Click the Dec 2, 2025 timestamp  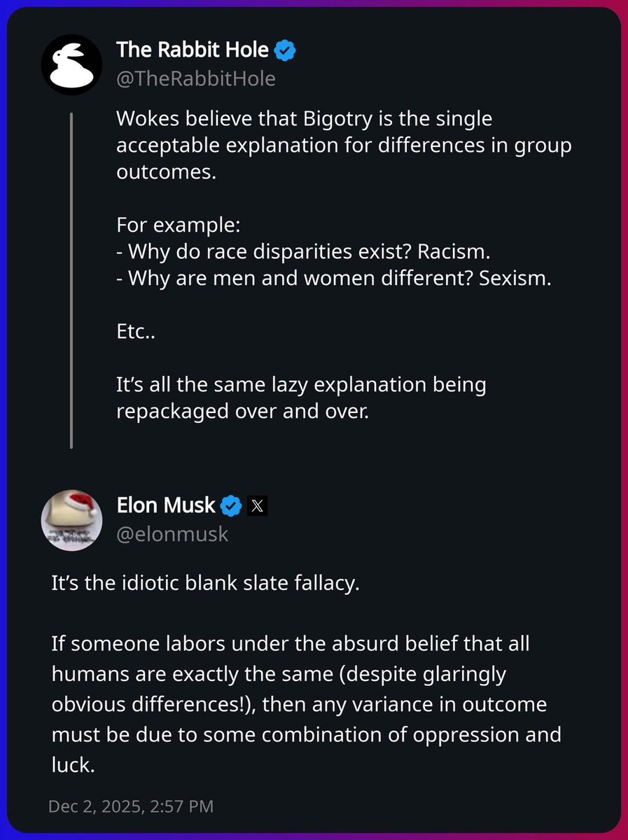[131, 806]
